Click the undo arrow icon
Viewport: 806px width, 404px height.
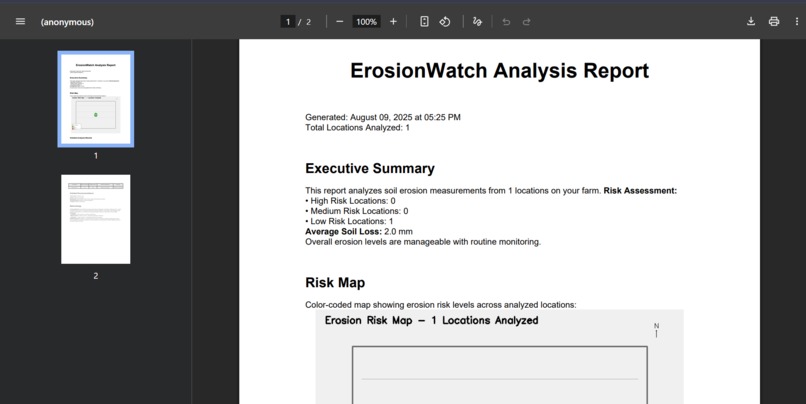click(x=506, y=22)
